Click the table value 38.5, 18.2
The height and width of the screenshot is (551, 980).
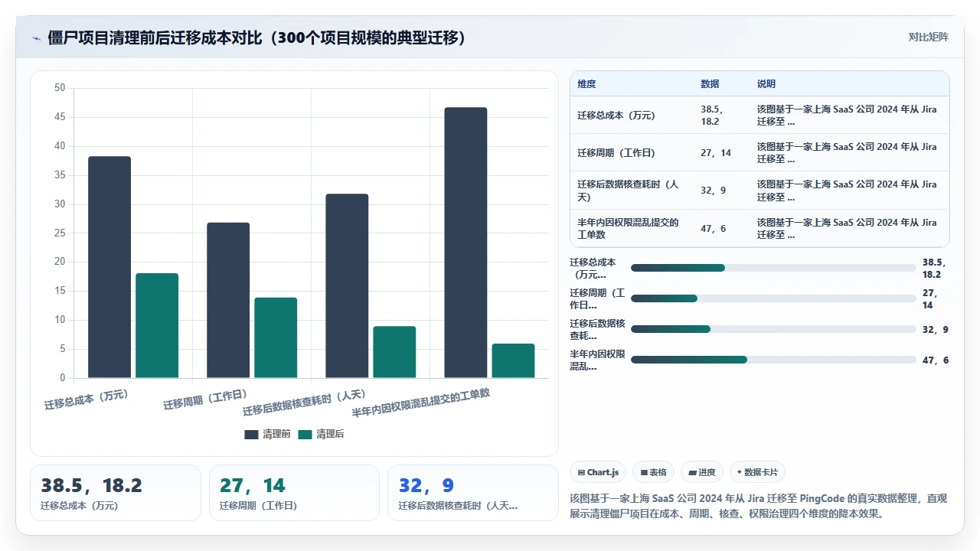712,116
